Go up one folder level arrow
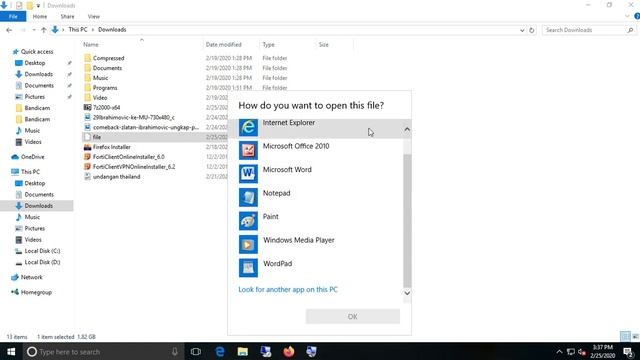 click(43, 30)
